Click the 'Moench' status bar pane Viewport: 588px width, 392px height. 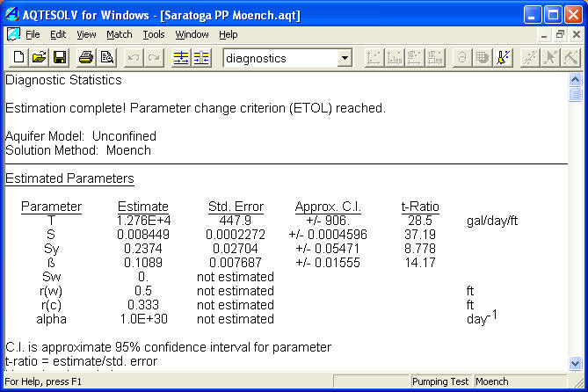pos(519,381)
